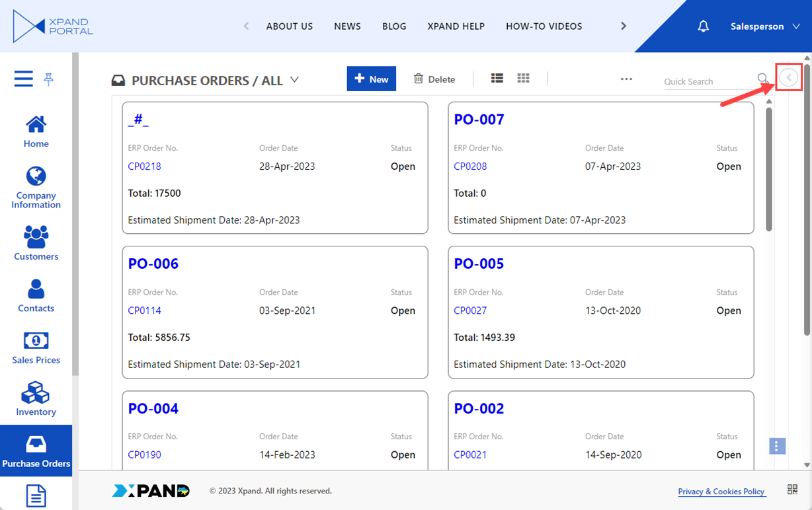Screen dimensions: 812x510
Task: Go to Home in sidebar
Action: [36, 132]
